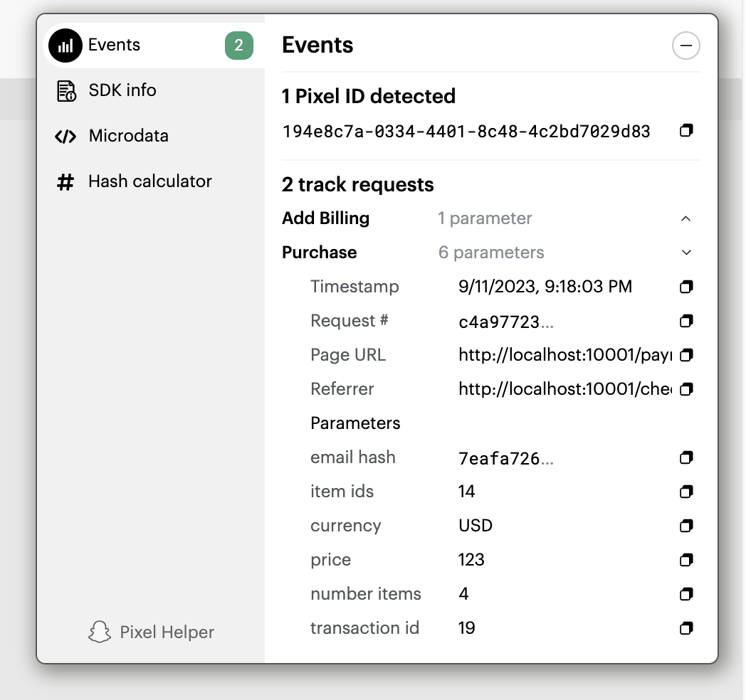Copy the Pixel ID value
Screen dimensions: 746x700
click(x=686, y=130)
